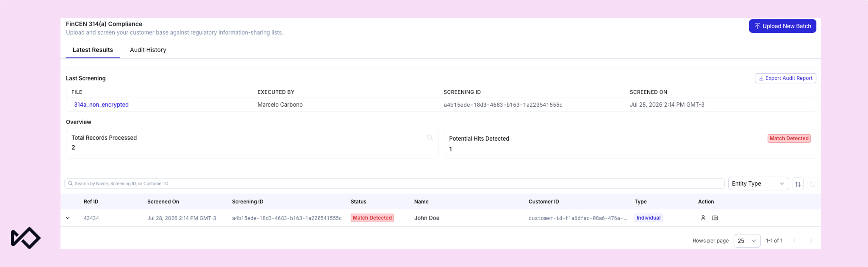This screenshot has height=267, width=868.
Task: Click the Screening ID column header
Action: click(x=248, y=202)
